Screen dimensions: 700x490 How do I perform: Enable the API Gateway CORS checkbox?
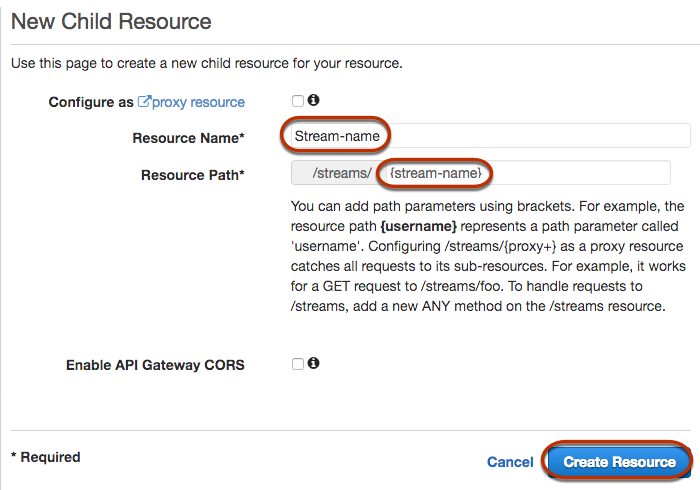pyautogui.click(x=298, y=364)
